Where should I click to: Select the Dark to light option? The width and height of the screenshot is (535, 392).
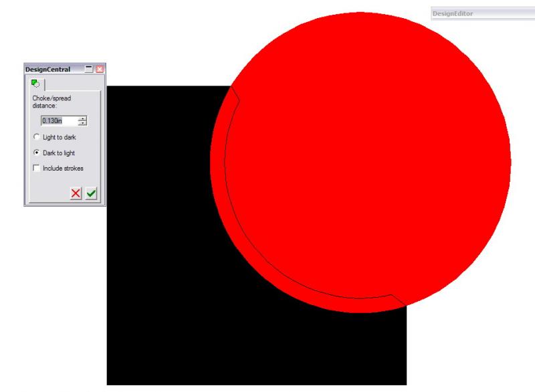36,153
